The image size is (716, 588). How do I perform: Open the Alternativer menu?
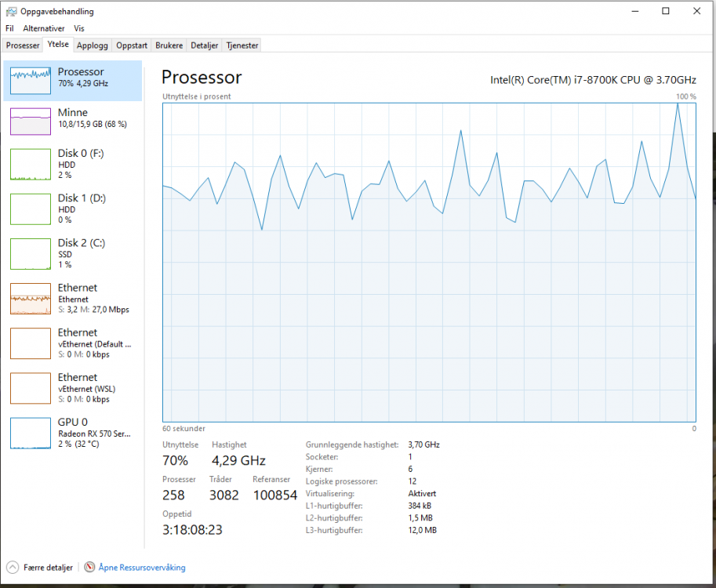(43, 28)
